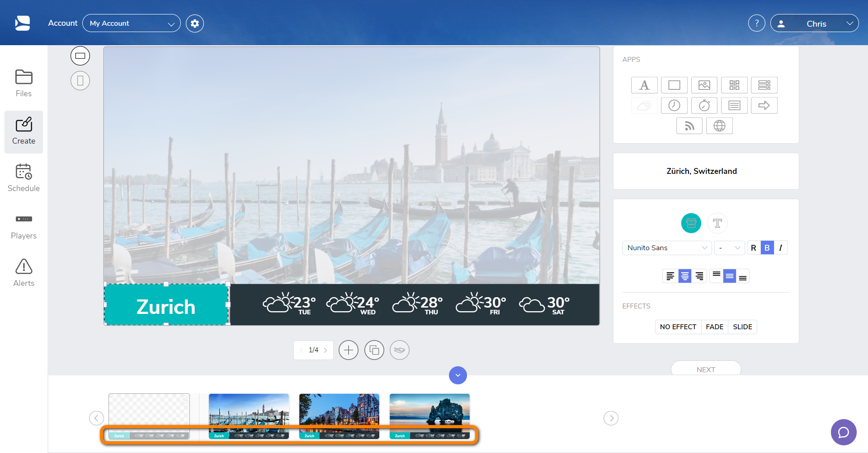
Task: Switch to the text style T tab
Action: [717, 223]
